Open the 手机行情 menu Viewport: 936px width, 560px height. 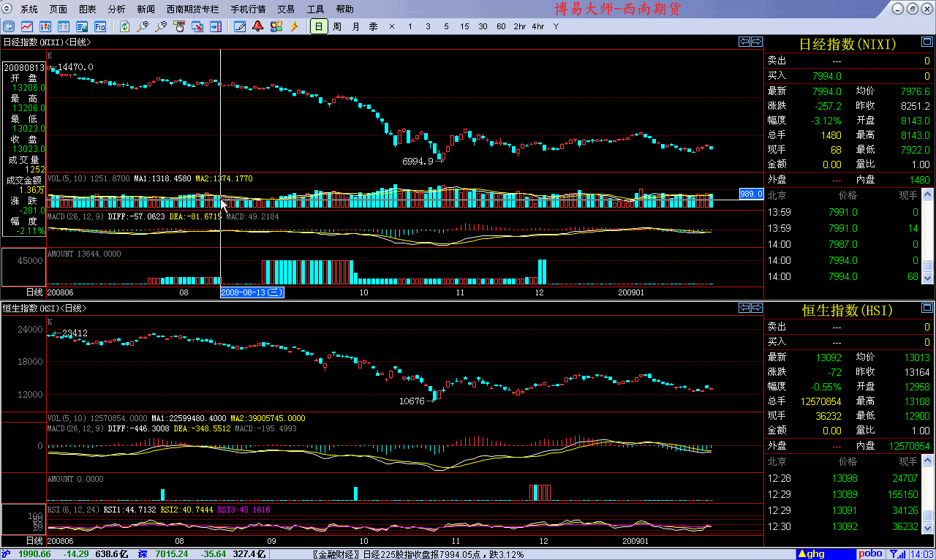click(x=248, y=10)
